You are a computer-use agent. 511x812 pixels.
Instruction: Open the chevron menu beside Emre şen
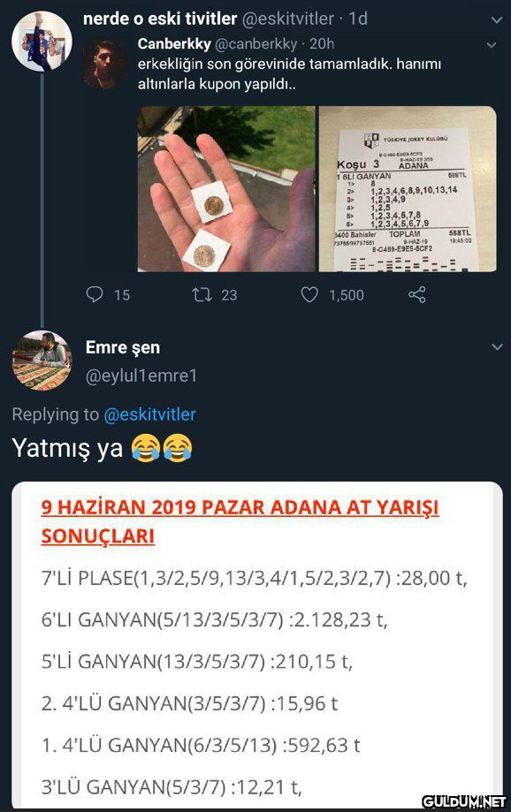pyautogui.click(x=497, y=347)
